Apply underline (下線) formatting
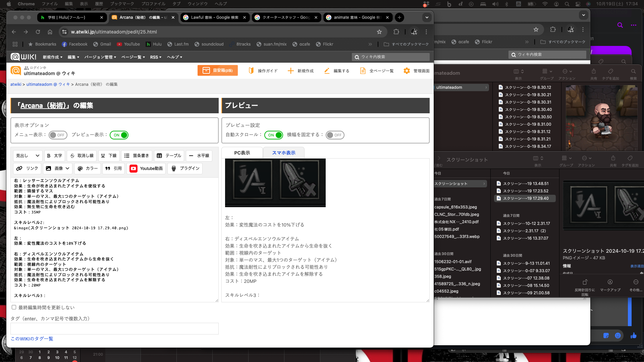 click(x=109, y=156)
